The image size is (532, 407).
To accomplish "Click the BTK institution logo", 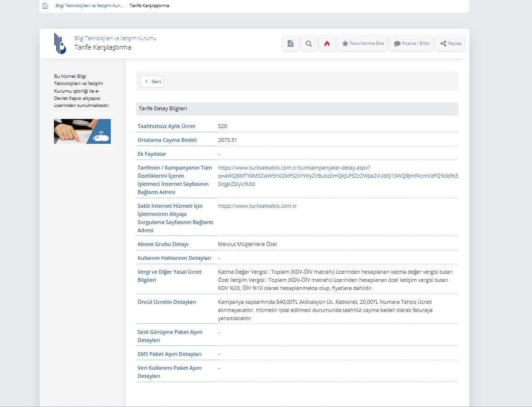I will pyautogui.click(x=60, y=43).
